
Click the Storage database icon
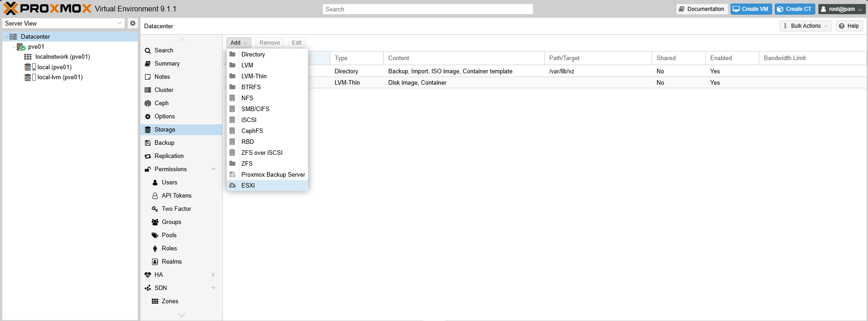click(148, 130)
